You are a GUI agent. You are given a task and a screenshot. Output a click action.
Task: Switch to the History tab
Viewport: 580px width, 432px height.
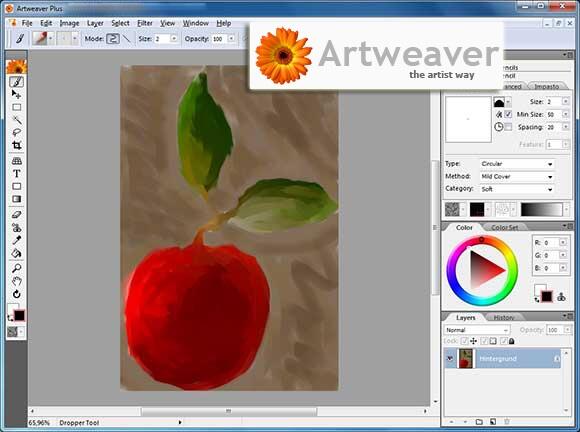pos(503,318)
